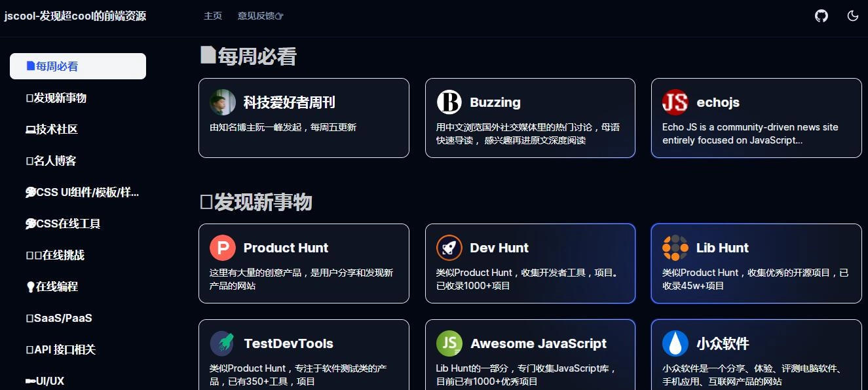Navigate to 在线编程 in the sidebar
Viewport: 868px width, 390px height.
(x=52, y=286)
